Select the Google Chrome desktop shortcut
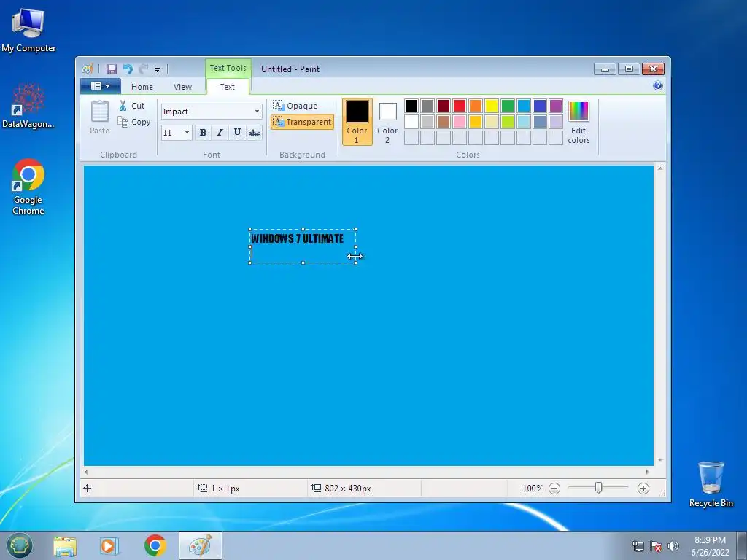Image resolution: width=747 pixels, height=560 pixels. (x=28, y=187)
